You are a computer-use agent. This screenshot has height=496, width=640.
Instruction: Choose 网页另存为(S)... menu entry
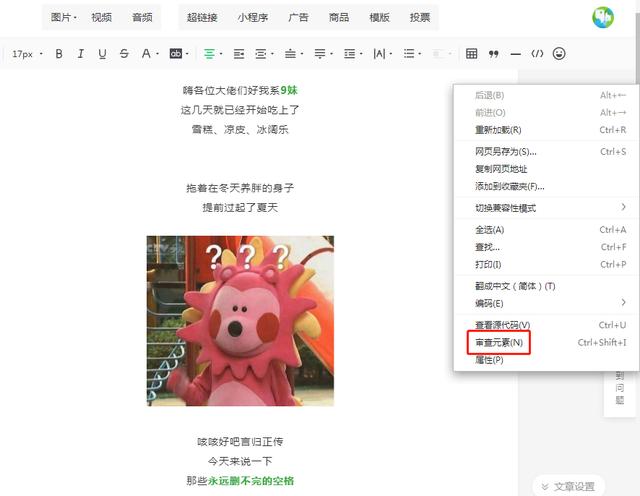pos(546,151)
